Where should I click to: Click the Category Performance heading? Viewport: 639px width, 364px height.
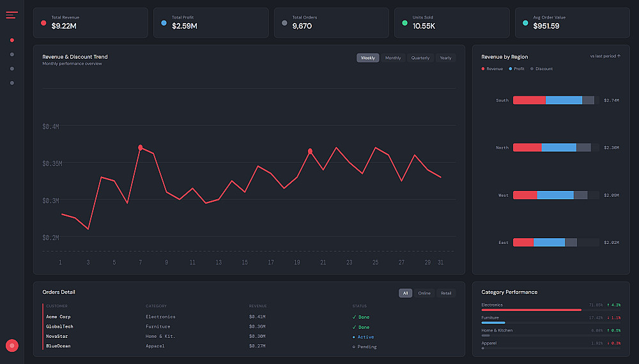coord(509,292)
